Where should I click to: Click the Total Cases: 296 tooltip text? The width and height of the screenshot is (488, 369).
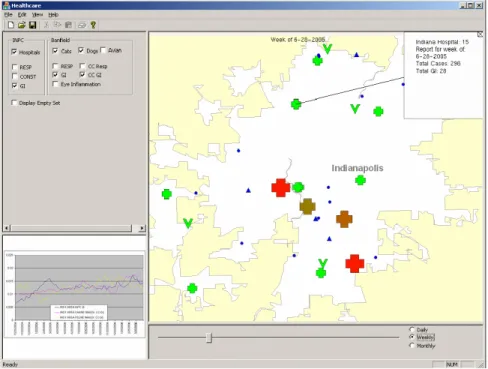(x=438, y=64)
